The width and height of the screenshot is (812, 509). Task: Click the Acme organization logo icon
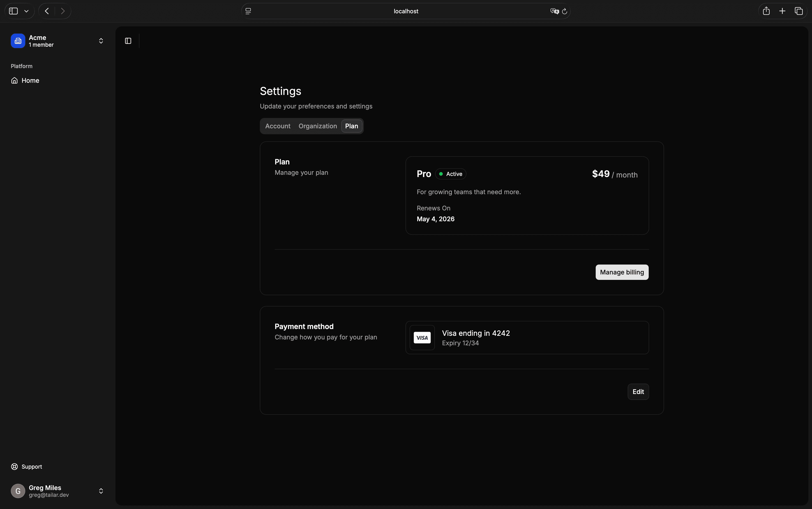click(18, 41)
